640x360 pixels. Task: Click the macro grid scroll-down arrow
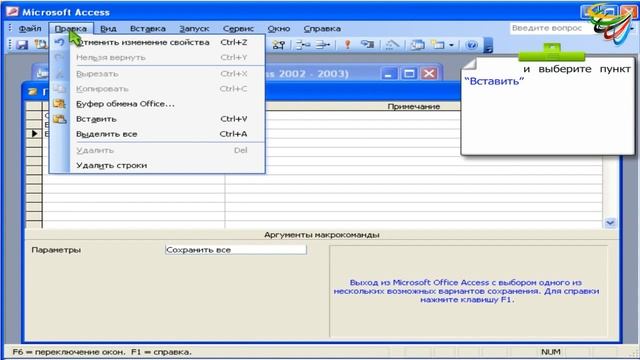[610, 223]
